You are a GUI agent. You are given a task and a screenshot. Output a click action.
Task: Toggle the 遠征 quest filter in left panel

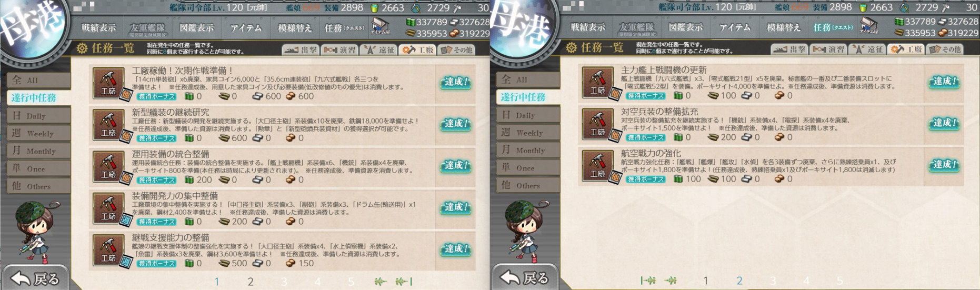378,50
